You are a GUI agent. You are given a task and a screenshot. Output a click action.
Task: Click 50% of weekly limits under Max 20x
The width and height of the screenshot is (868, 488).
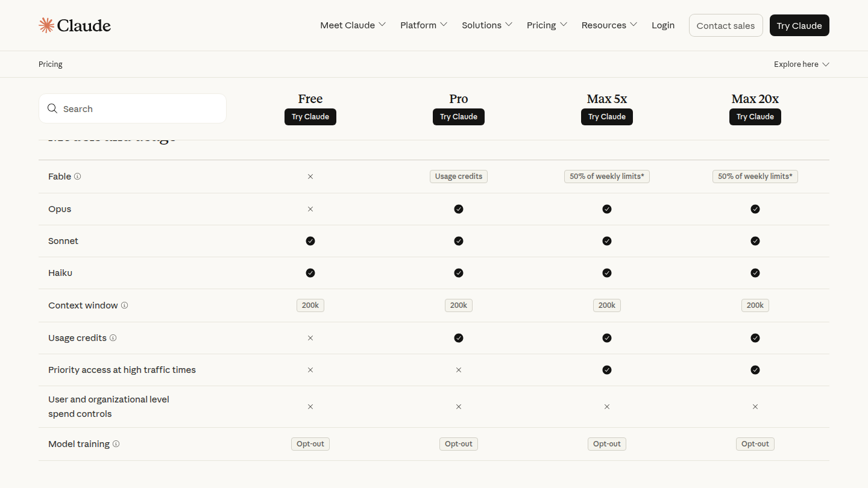point(755,177)
